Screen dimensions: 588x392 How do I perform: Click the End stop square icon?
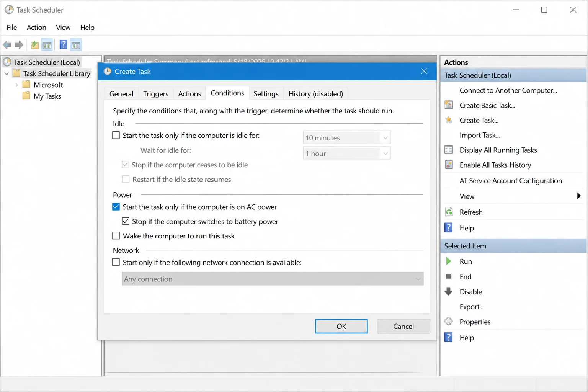449,276
